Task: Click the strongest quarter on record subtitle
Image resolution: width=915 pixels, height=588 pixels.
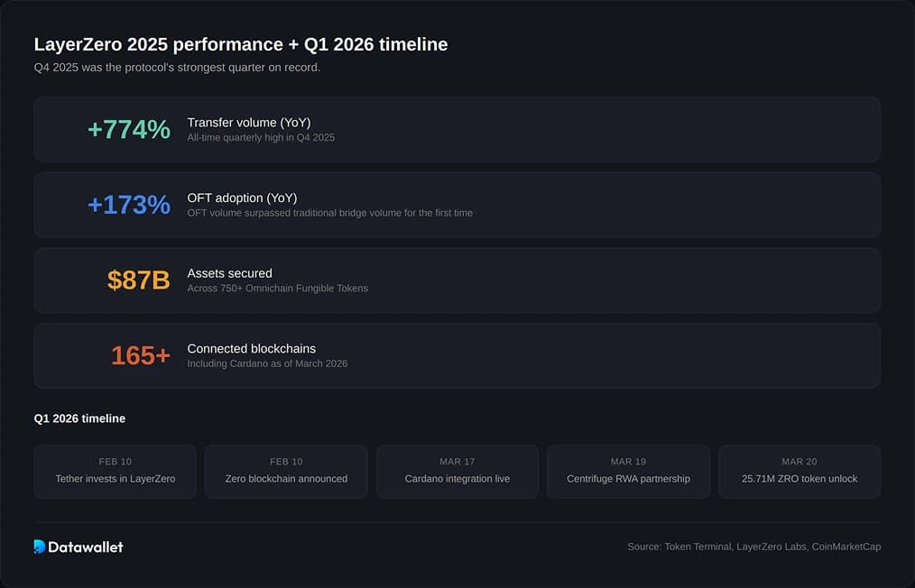Action: 177,68
